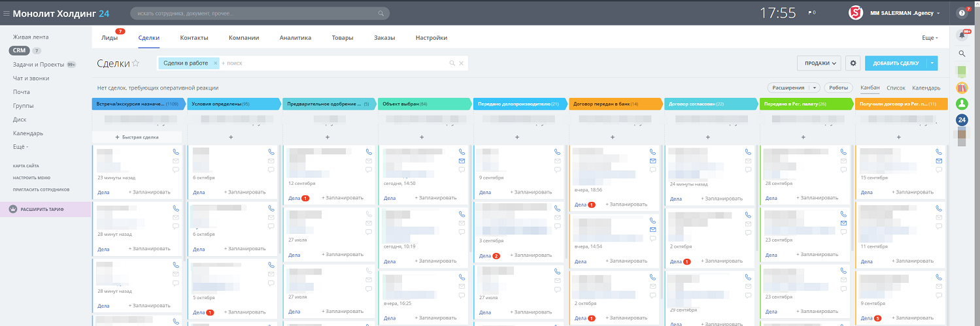Remove the Сделки в работе filter chip
980x326 pixels.
[215, 63]
